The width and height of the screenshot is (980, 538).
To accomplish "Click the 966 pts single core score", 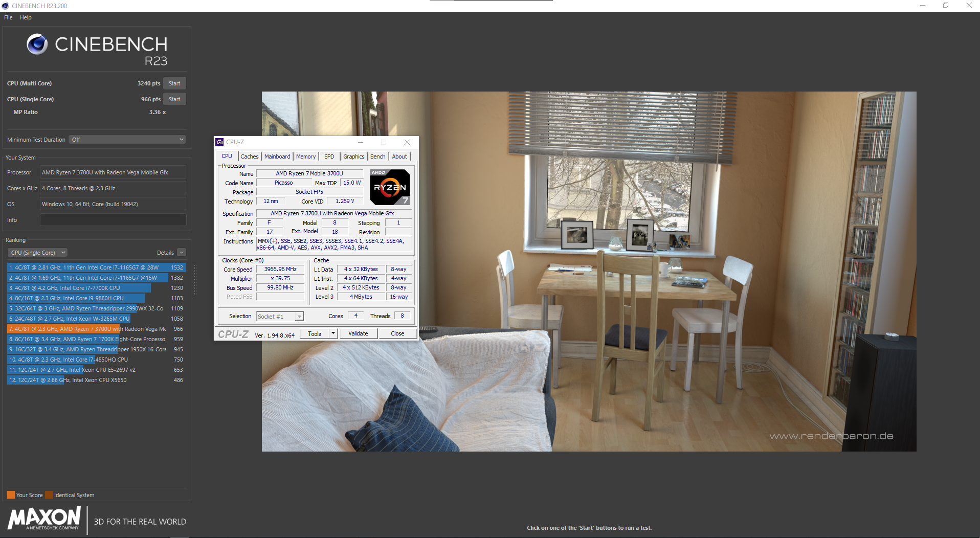I will [x=151, y=99].
